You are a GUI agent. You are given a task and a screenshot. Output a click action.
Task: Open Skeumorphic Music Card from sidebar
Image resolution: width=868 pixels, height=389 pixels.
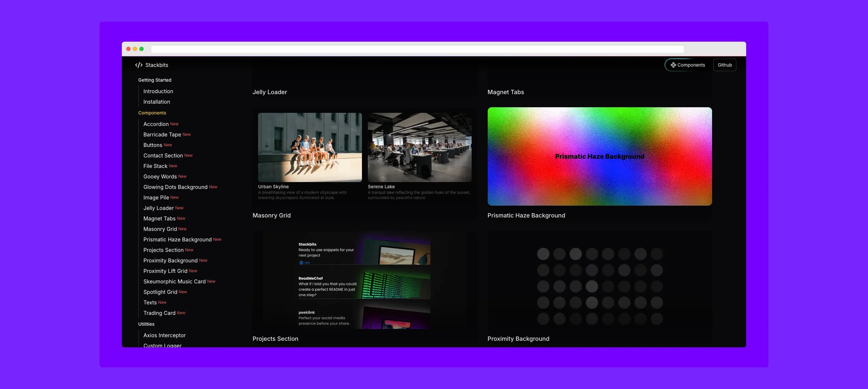174,282
